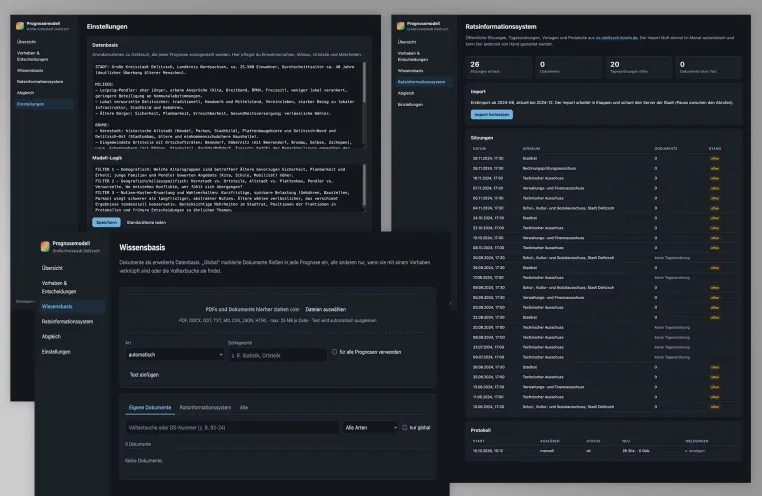Click 'manuell' in the Protokoll table
The image size is (762, 496).
coord(547,451)
